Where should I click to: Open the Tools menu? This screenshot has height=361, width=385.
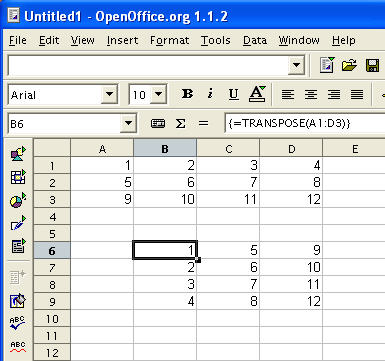216,40
